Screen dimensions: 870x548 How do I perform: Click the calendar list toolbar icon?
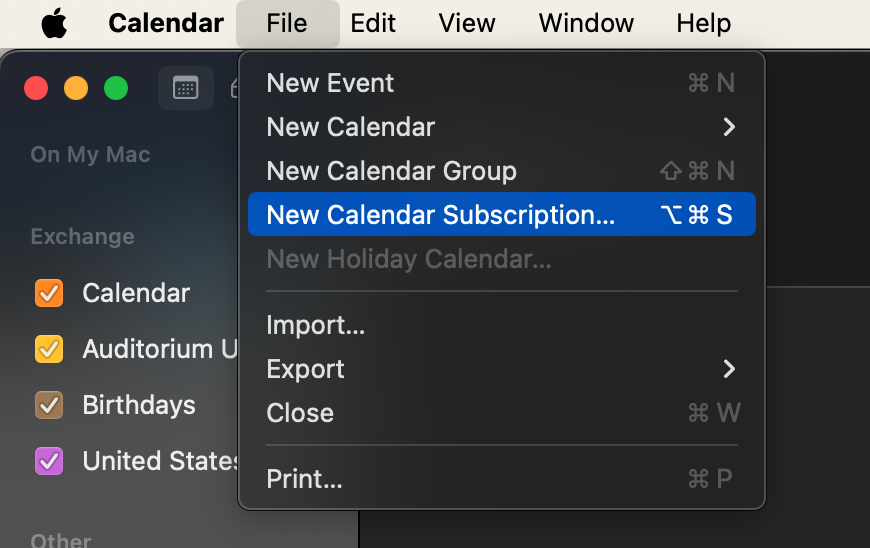(x=186, y=88)
